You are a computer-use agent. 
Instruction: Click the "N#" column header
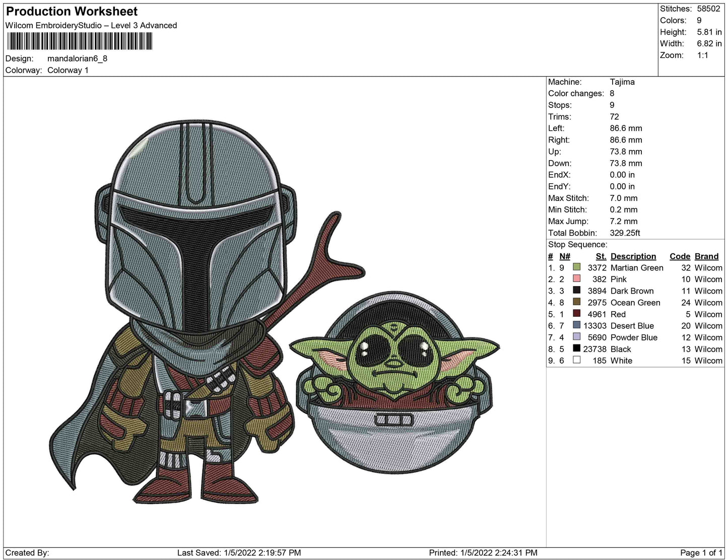pos(565,256)
